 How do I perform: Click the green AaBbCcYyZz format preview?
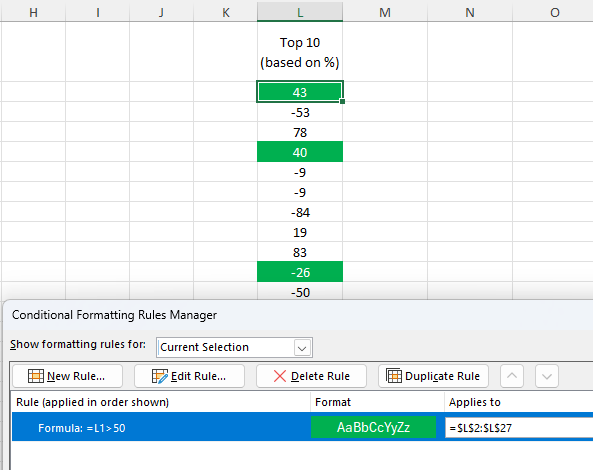(373, 427)
